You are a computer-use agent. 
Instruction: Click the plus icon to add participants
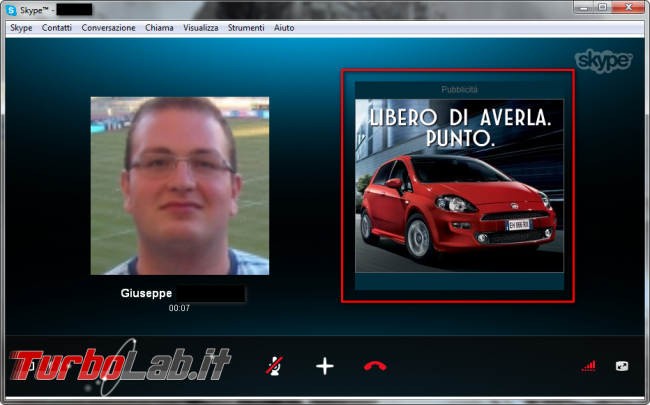pyautogui.click(x=325, y=366)
